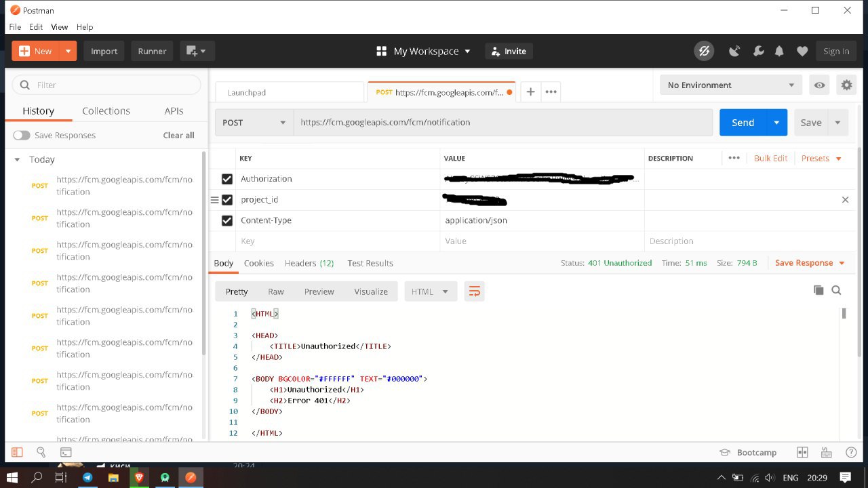Screen dimensions: 868x488
Task: Copy response body to clipboard icon
Action: (x=818, y=290)
